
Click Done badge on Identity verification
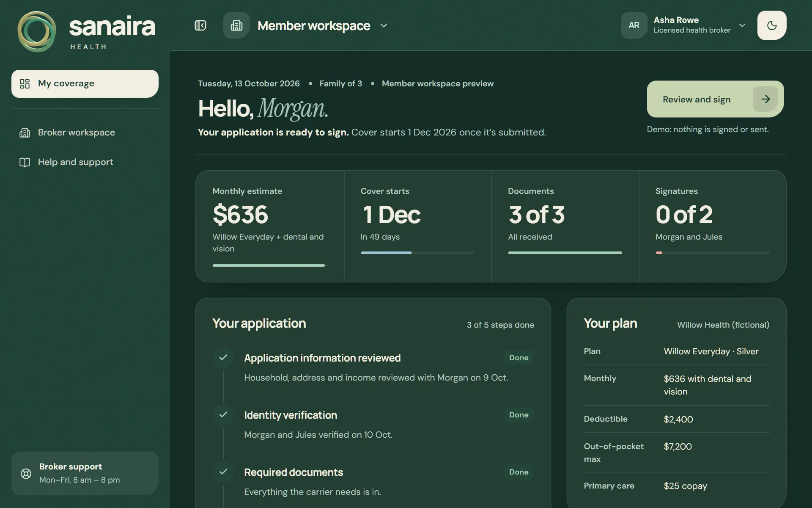click(519, 415)
